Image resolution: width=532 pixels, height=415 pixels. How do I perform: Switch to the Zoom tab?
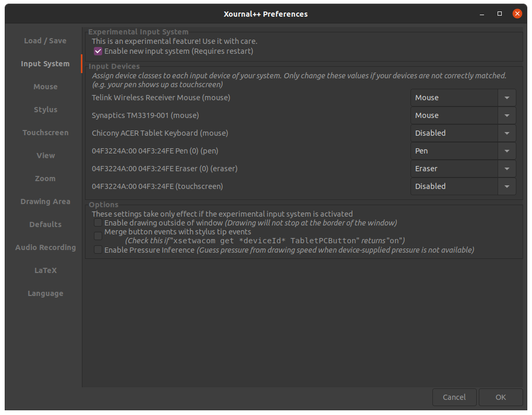[45, 179]
